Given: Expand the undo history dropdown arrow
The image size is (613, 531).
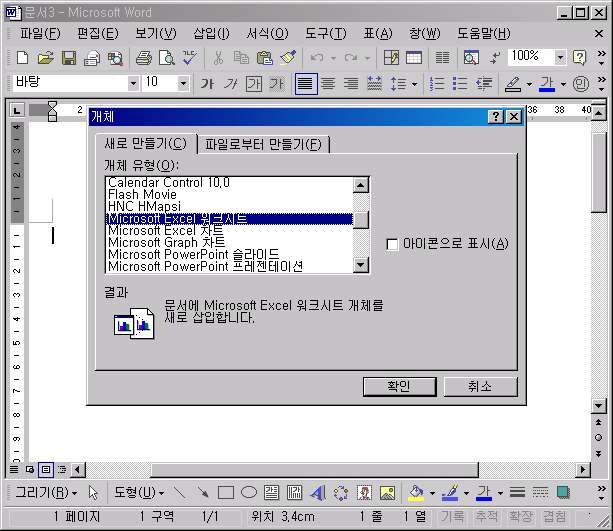Looking at the screenshot, I should 333,58.
